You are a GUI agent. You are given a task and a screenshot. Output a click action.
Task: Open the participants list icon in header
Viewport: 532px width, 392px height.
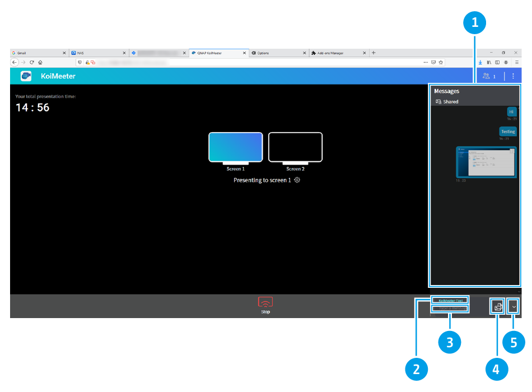tap(487, 76)
